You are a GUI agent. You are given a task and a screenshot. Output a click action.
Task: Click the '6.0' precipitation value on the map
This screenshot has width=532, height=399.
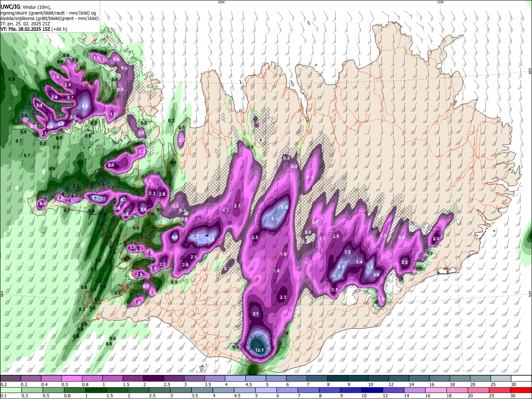pos(285,207)
